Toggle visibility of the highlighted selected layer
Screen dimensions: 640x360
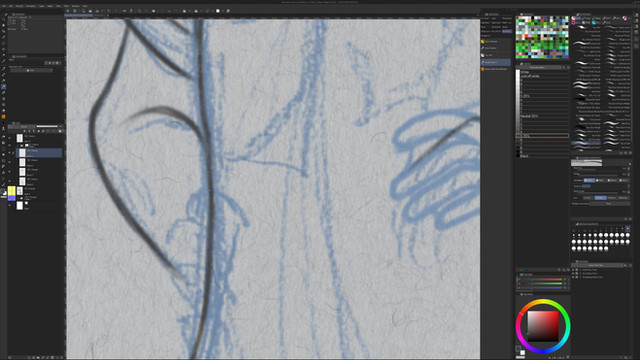10,152
